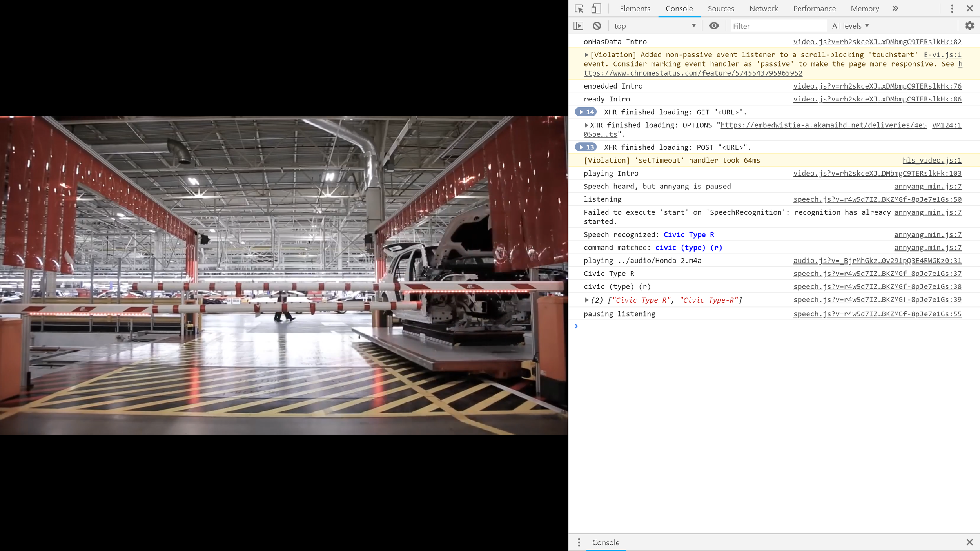
Task: Open the top JavaScript context dropdown
Action: tap(655, 26)
